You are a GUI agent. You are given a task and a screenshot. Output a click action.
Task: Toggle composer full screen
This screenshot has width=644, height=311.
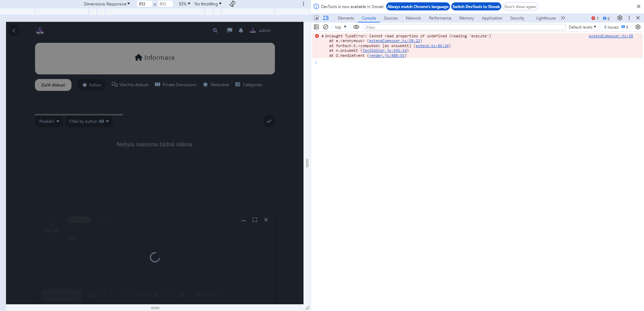[255, 220]
